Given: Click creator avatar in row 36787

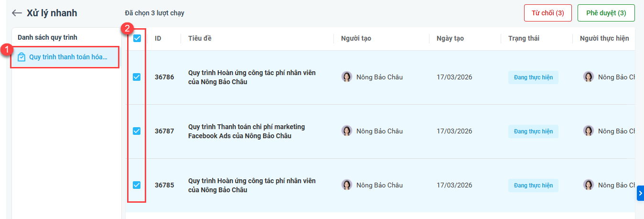Looking at the screenshot, I should 347,131.
